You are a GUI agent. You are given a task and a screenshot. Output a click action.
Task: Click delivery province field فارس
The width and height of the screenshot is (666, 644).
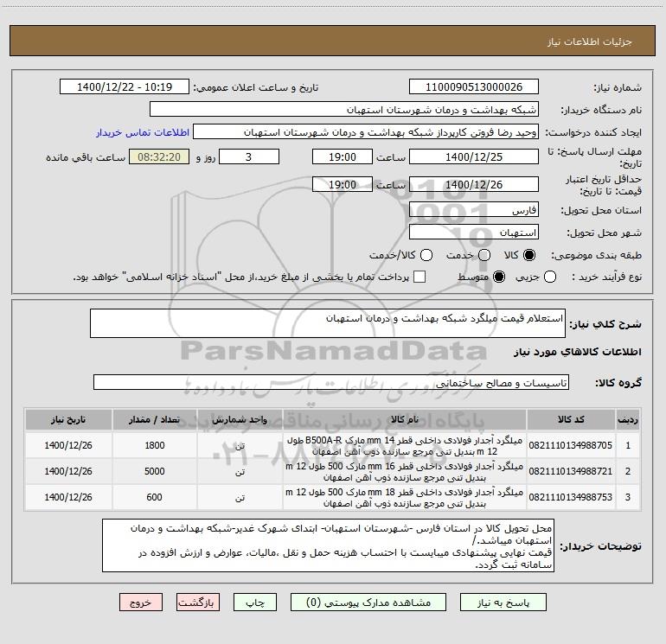(x=474, y=210)
